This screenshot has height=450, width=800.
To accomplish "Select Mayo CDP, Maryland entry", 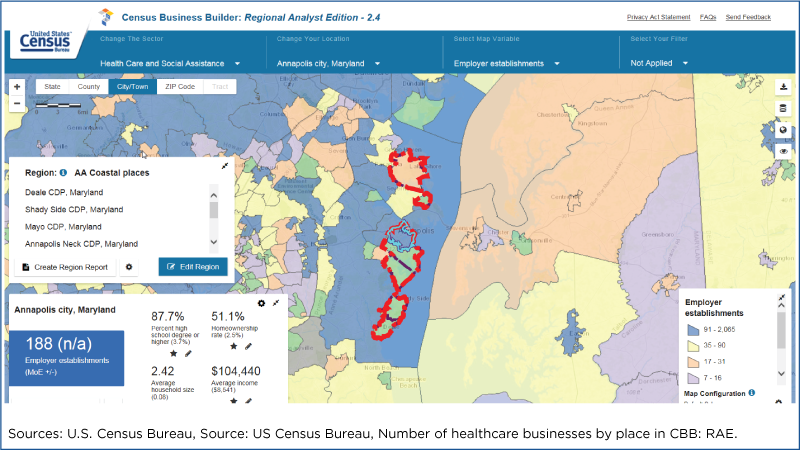I will pyautogui.click(x=63, y=227).
